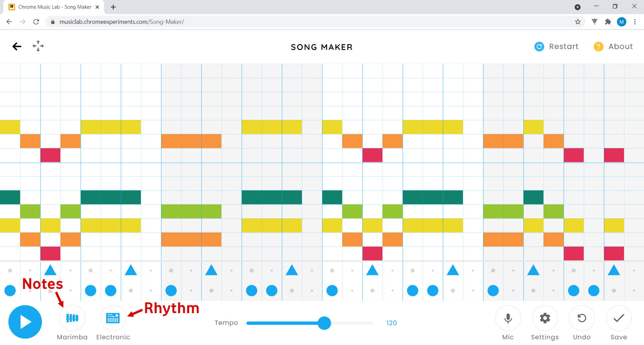
Task: Toggle the last blue circle kick beat
Action: (594, 290)
